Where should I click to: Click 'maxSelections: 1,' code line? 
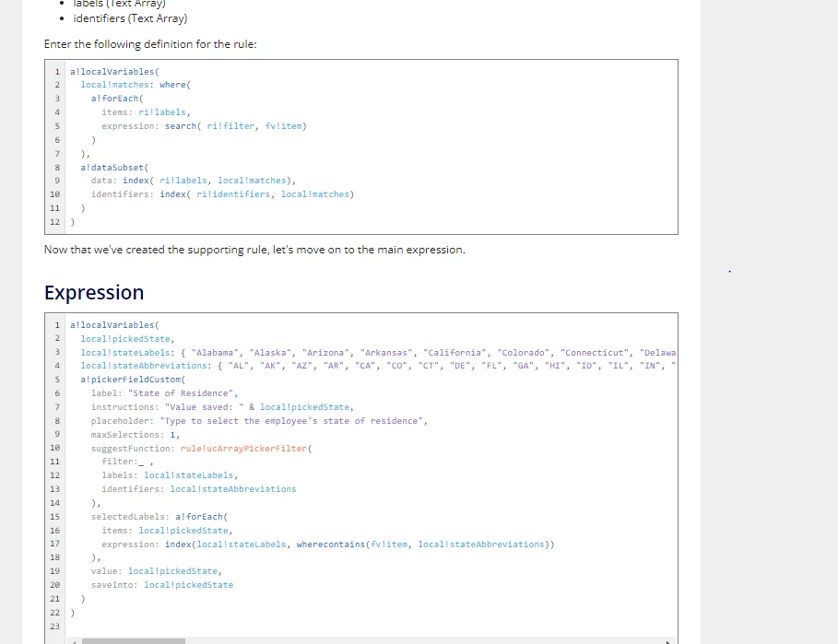tap(136, 435)
